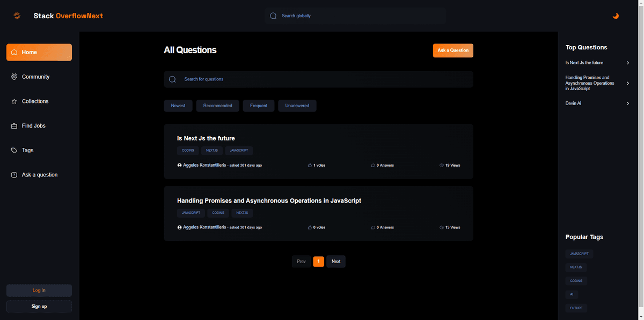Click CODING tag on Is Next Js question
Viewport: 644px width, 320px height.
(188, 151)
